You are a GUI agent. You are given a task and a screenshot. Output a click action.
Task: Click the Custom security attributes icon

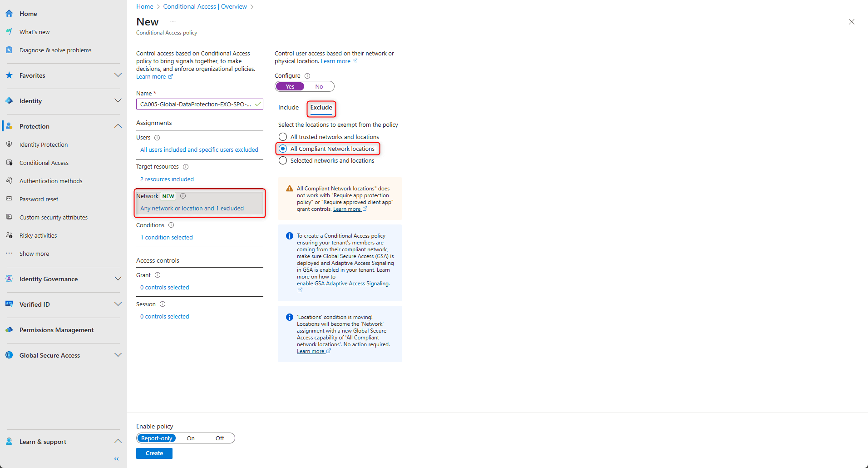click(x=9, y=217)
